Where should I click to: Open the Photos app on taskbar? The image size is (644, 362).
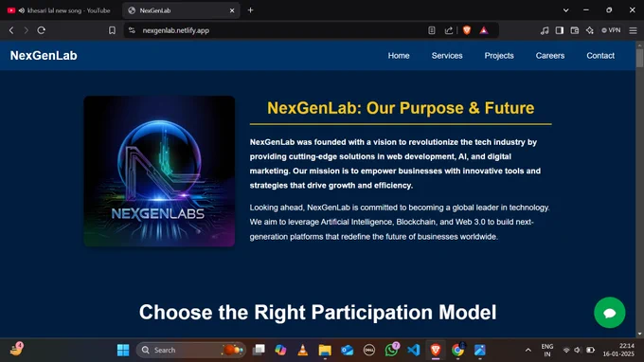pos(480,350)
